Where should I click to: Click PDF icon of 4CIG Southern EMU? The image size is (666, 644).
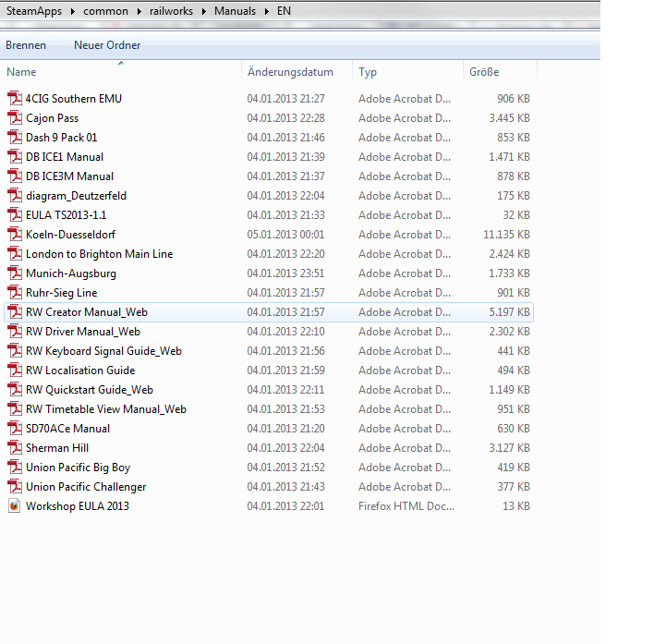point(15,99)
